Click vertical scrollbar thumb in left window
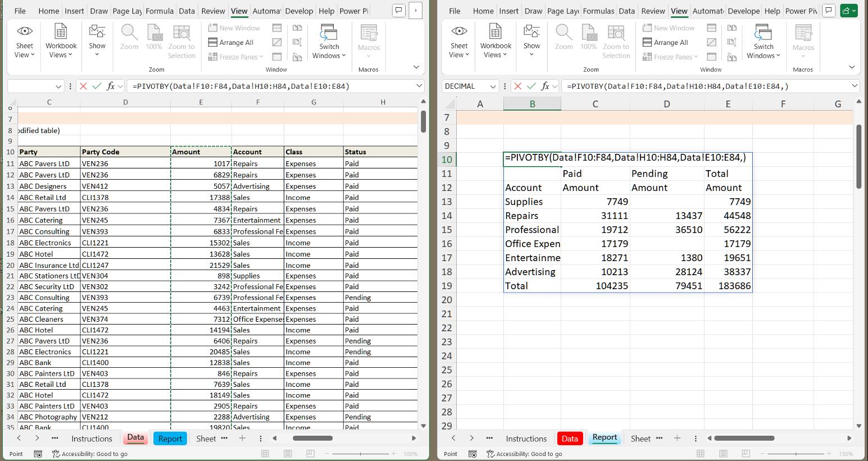 (x=423, y=121)
